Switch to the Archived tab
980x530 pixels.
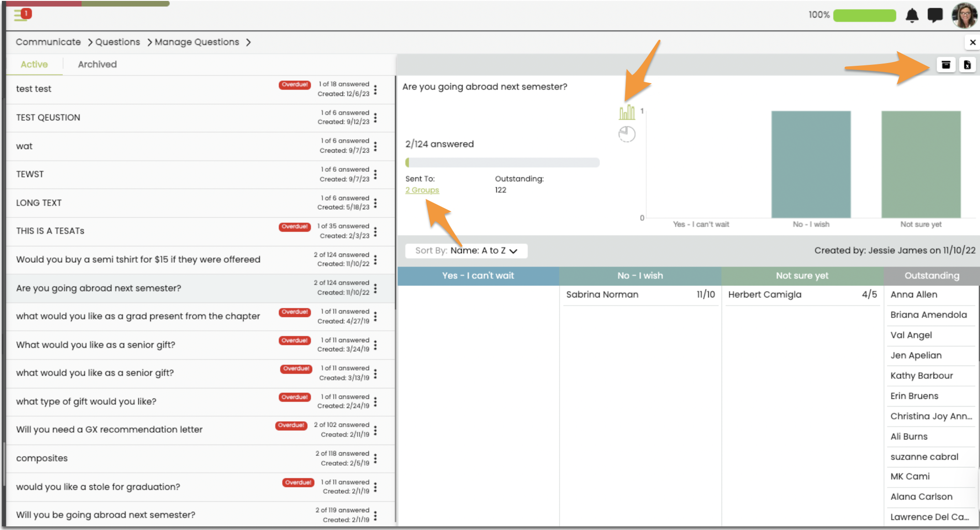97,64
